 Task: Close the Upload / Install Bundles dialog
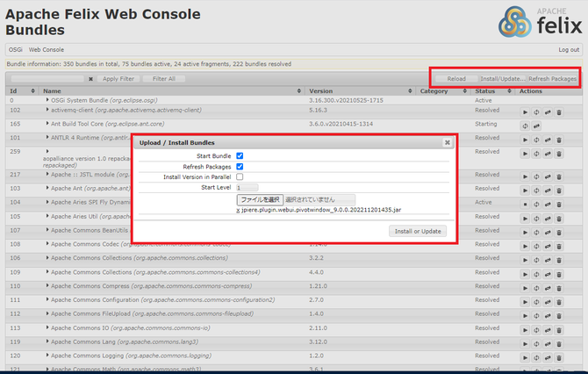coord(447,142)
